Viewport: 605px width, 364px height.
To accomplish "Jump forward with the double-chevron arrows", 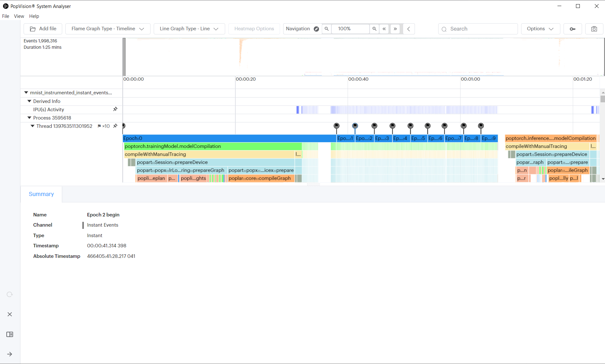I will [395, 29].
